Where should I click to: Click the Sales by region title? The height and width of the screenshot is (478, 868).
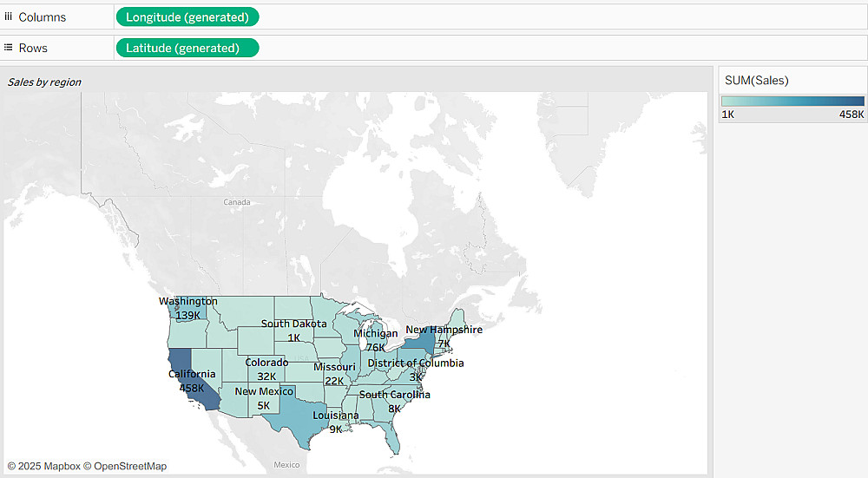(x=44, y=82)
